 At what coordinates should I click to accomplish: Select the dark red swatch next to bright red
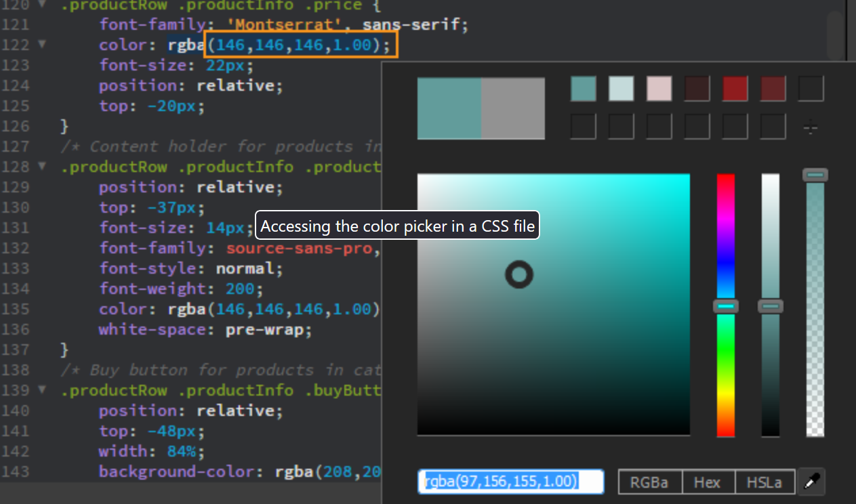click(x=773, y=89)
